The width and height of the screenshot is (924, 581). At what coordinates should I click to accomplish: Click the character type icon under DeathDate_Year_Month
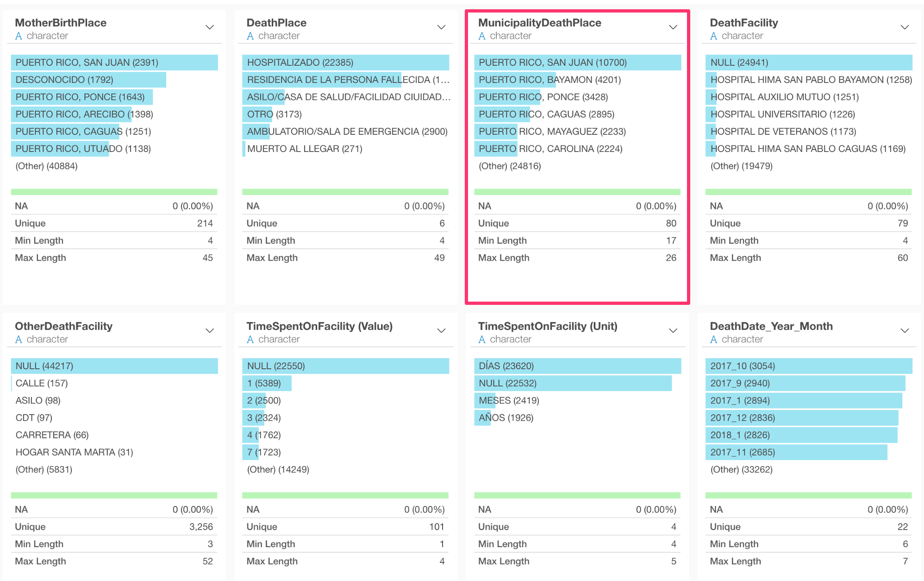coord(714,339)
